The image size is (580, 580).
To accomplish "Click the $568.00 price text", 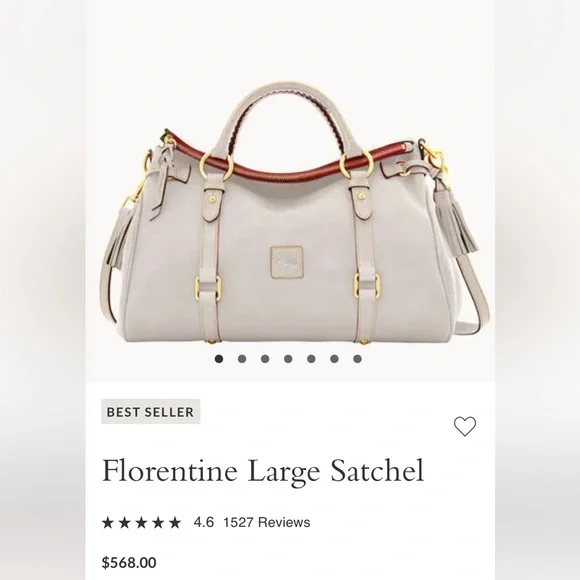I will (x=129, y=563).
